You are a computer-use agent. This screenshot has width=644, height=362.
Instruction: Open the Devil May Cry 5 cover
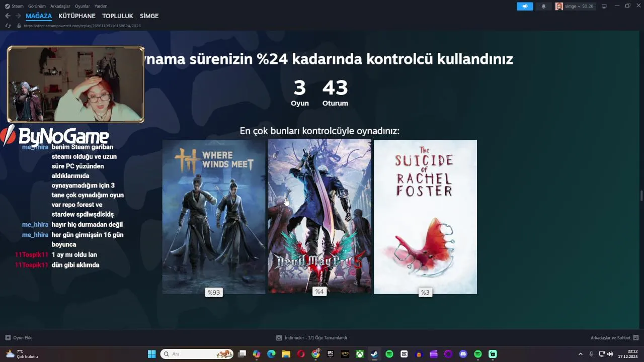coord(319,217)
